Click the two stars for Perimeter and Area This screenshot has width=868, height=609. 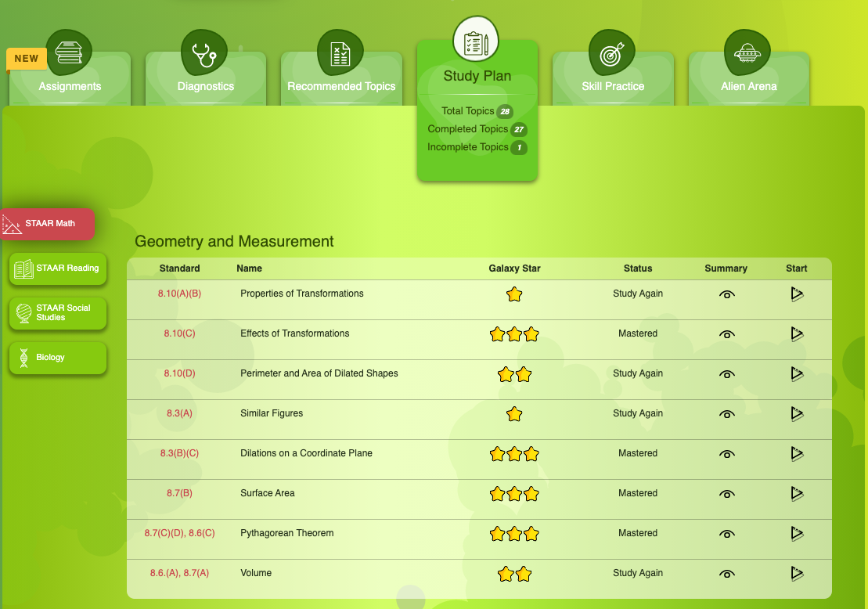click(x=514, y=374)
